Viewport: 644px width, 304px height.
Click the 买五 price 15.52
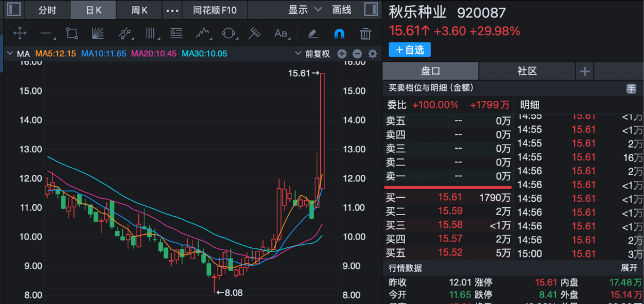pyautogui.click(x=450, y=253)
